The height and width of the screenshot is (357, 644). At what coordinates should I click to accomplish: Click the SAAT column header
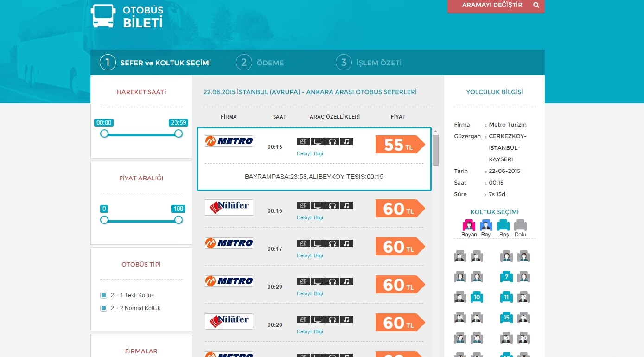pyautogui.click(x=280, y=117)
